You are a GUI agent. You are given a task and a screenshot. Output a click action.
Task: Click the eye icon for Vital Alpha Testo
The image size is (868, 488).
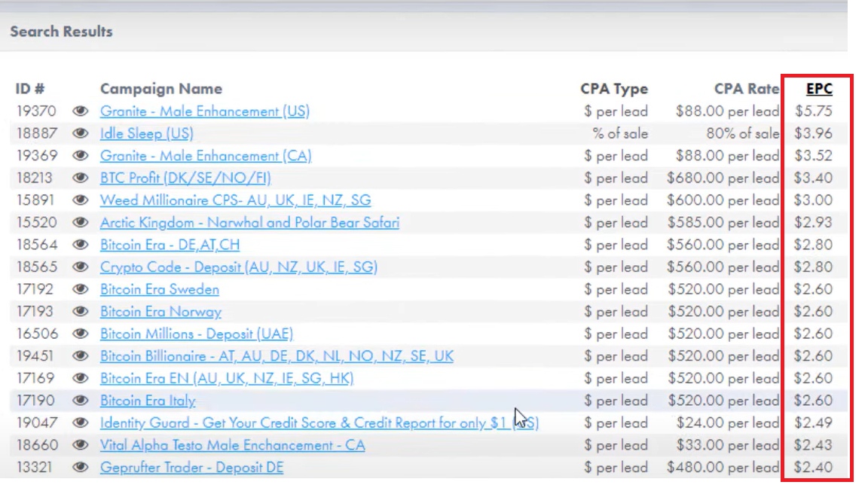click(x=81, y=445)
